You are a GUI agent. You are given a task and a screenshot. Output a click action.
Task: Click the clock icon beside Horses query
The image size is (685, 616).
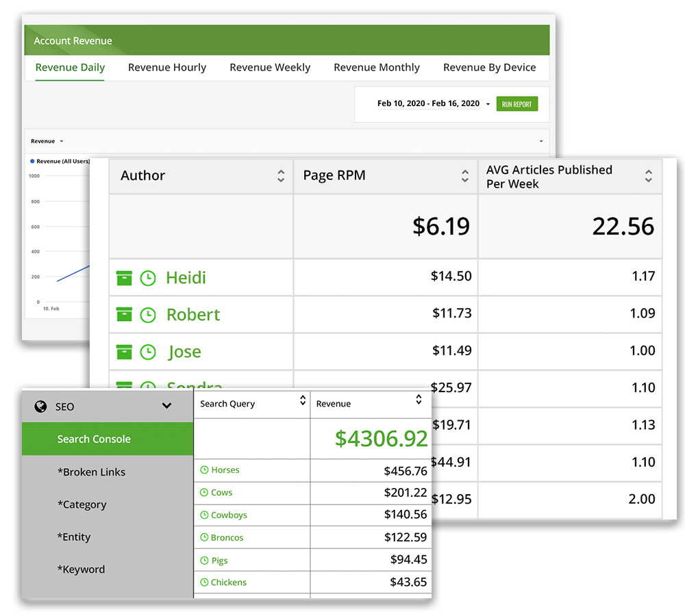click(x=204, y=470)
